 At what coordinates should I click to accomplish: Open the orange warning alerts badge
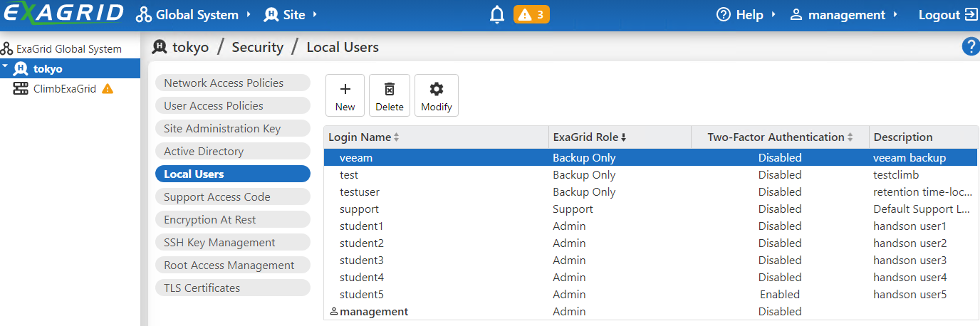pyautogui.click(x=531, y=15)
